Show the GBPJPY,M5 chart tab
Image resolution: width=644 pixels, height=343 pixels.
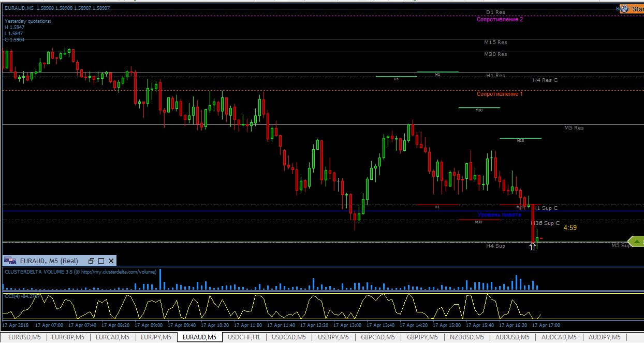point(422,337)
